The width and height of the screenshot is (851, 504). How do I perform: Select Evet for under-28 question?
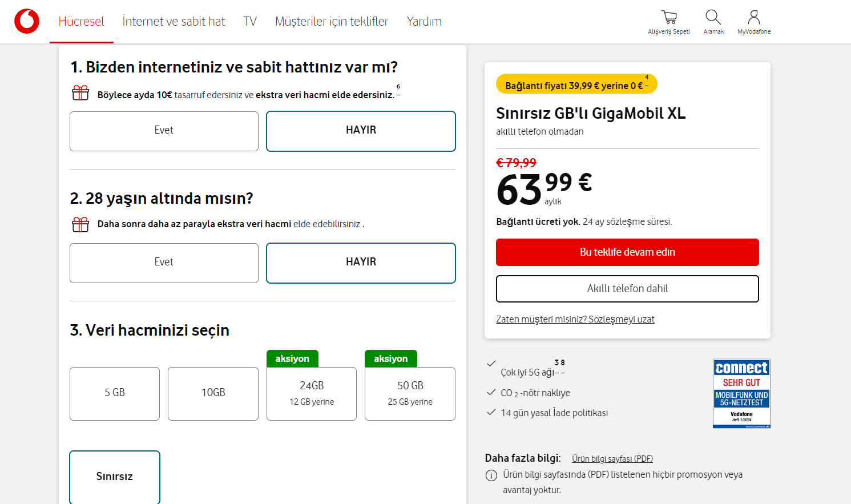[164, 263]
